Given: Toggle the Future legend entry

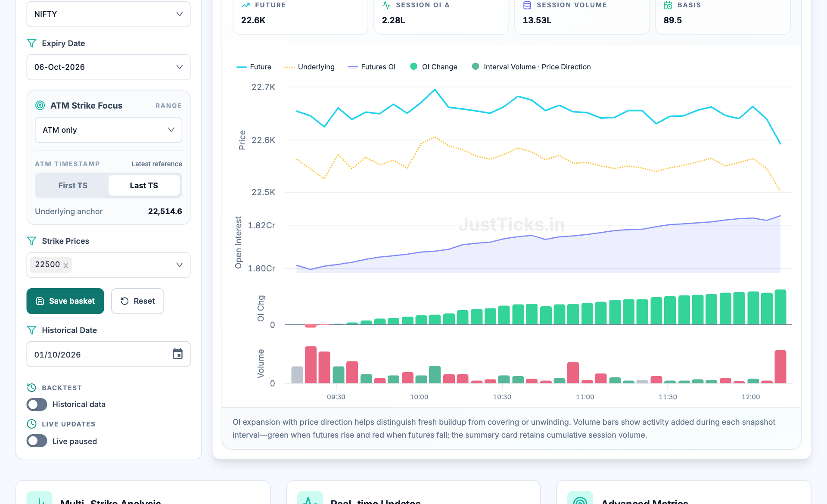Looking at the screenshot, I should coord(254,67).
